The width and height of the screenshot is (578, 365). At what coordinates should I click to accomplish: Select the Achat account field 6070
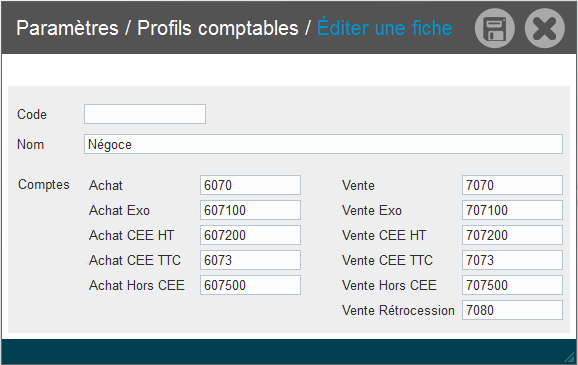pos(250,185)
